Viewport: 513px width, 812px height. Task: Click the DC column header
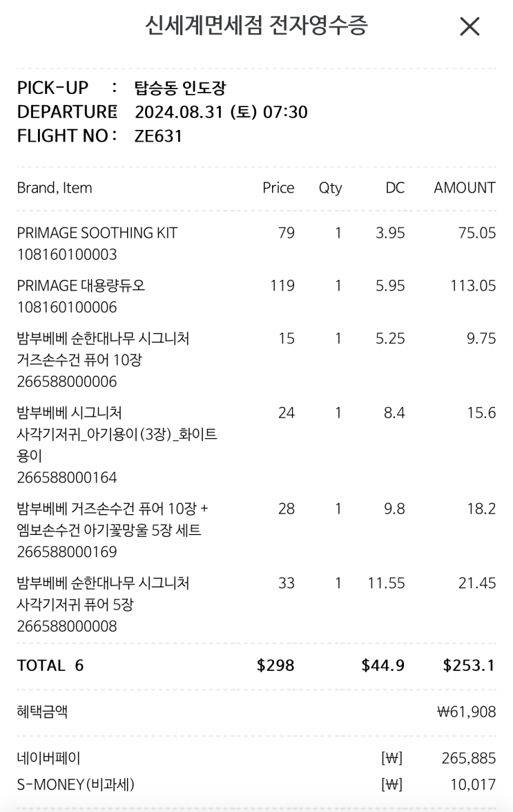click(x=395, y=188)
